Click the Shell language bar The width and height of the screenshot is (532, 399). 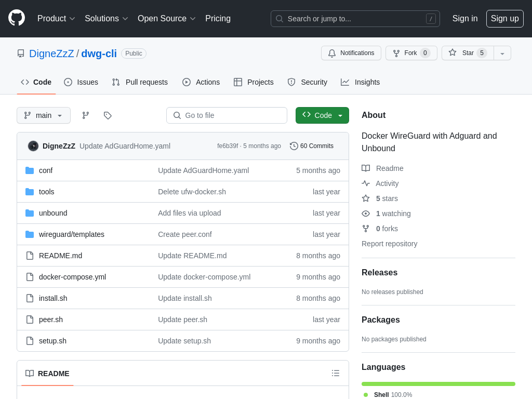coord(438,384)
